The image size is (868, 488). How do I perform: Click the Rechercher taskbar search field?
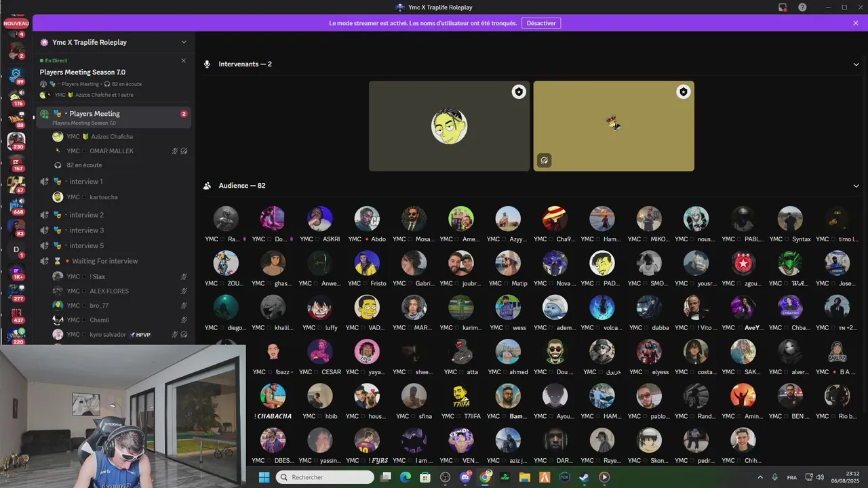(325, 477)
